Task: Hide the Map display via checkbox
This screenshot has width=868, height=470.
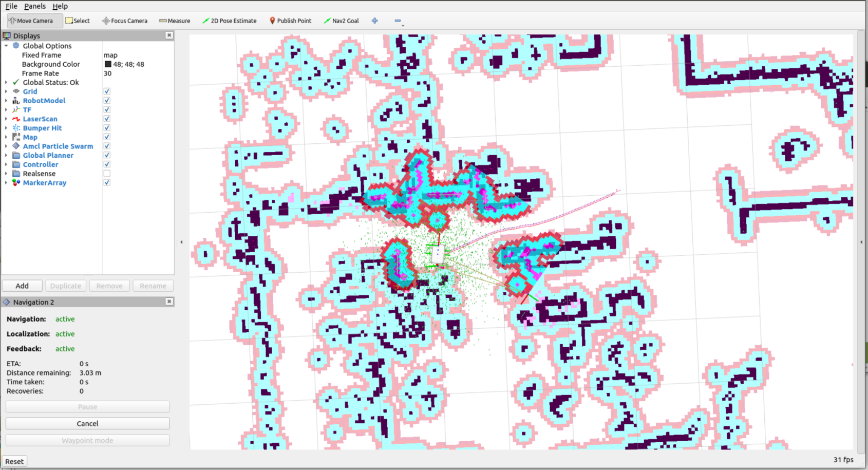Action: 107,137
